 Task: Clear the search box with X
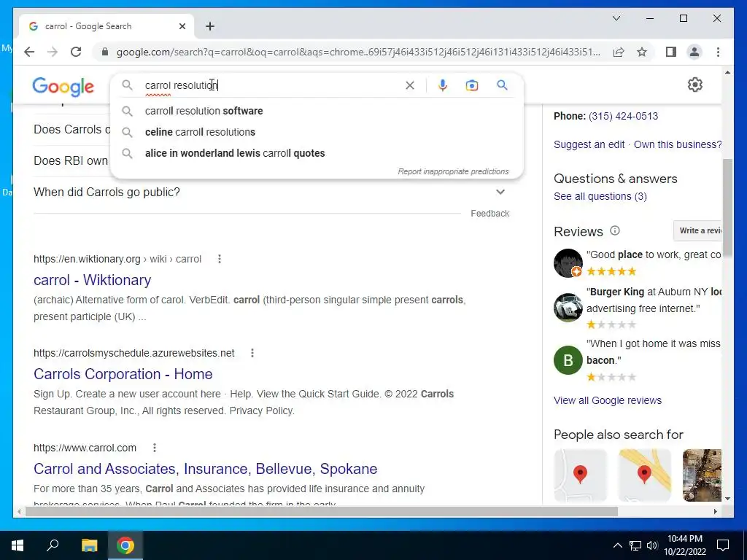pyautogui.click(x=410, y=85)
